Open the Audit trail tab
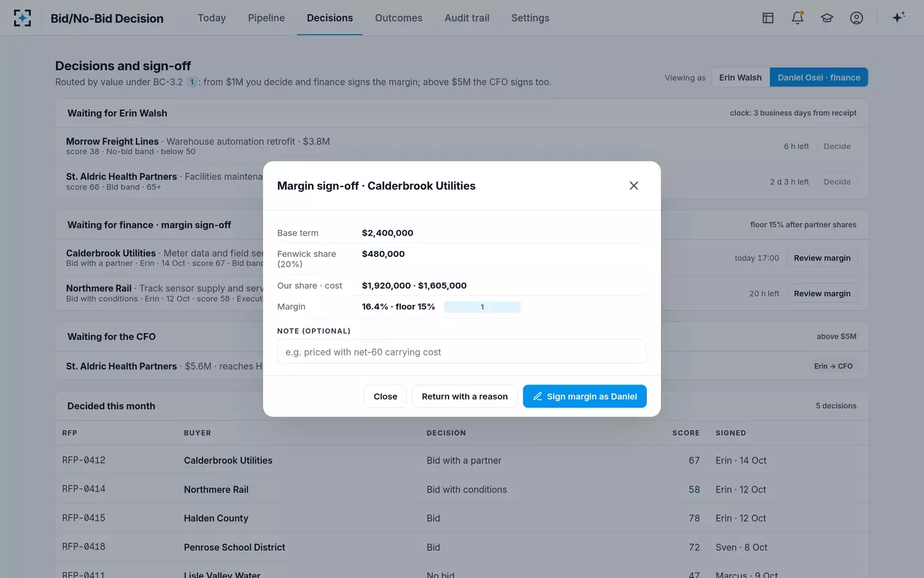Screen dimensions: 924x578 pyautogui.click(x=466, y=18)
